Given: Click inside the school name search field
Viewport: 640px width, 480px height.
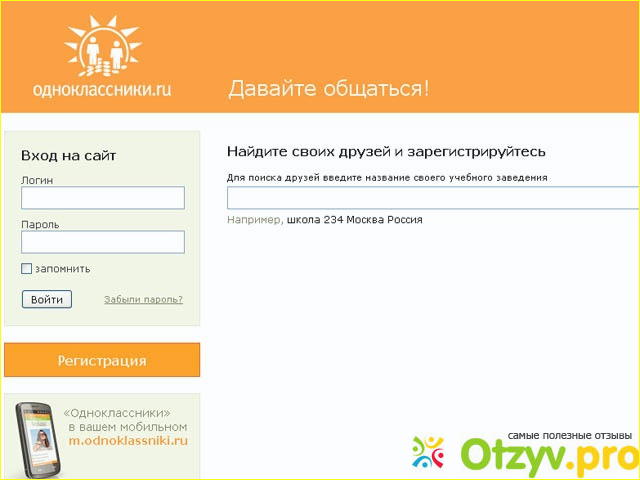Looking at the screenshot, I should tap(432, 198).
